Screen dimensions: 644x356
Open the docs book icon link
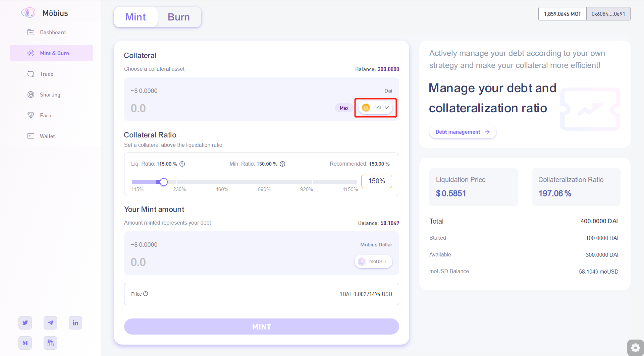(50, 343)
